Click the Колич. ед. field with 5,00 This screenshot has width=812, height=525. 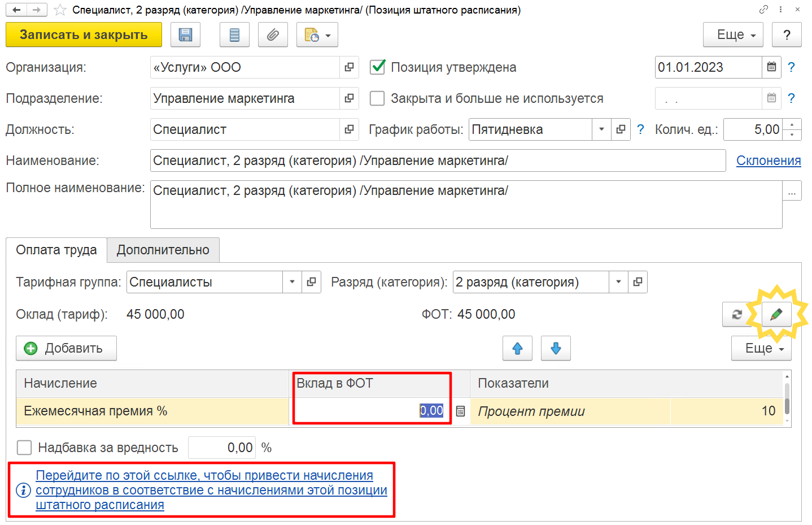point(753,129)
